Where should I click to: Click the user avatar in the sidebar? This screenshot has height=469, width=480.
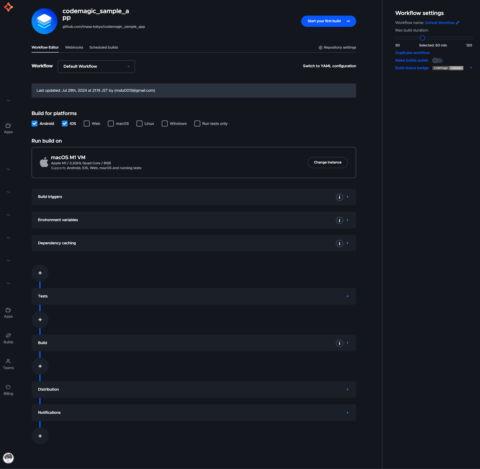[8, 458]
